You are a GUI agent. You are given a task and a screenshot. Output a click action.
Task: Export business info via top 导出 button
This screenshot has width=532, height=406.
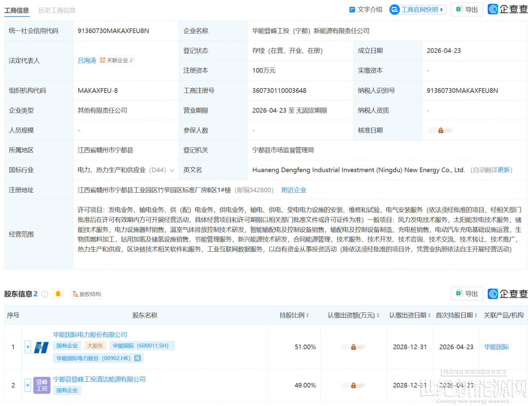[x=466, y=9]
